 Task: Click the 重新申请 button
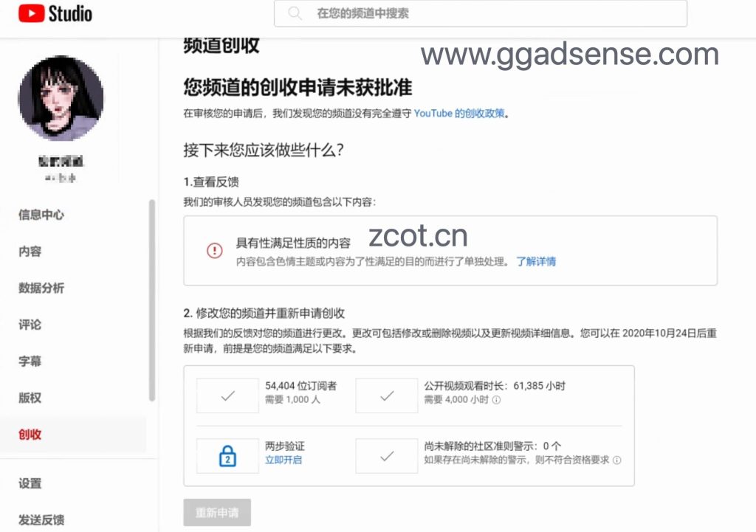[217, 512]
